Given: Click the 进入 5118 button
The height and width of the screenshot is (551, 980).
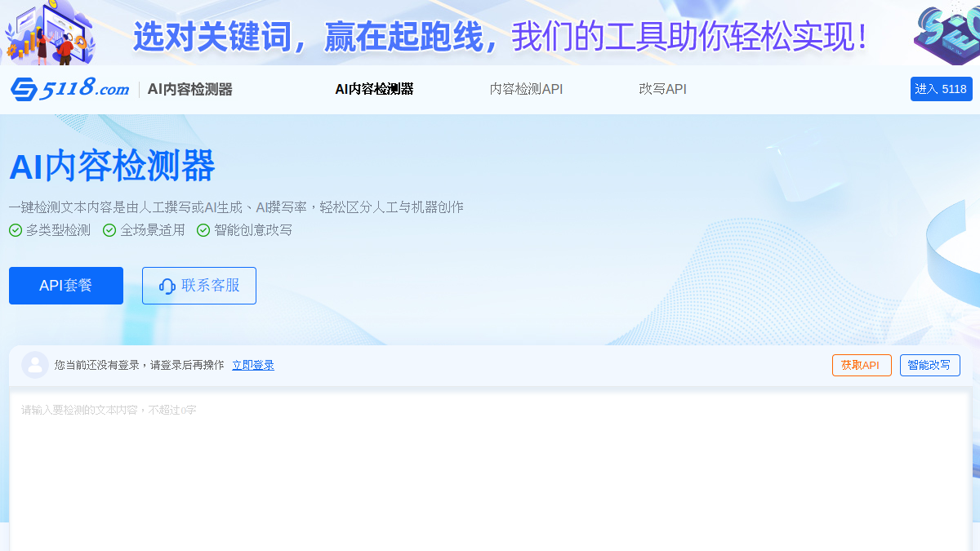Looking at the screenshot, I should click(x=941, y=89).
